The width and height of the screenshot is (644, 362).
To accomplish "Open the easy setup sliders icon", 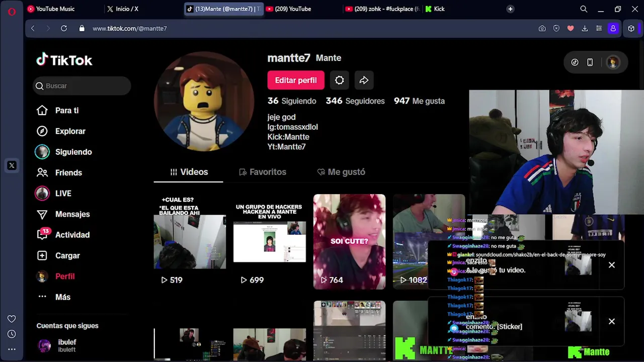I will pyautogui.click(x=599, y=29).
